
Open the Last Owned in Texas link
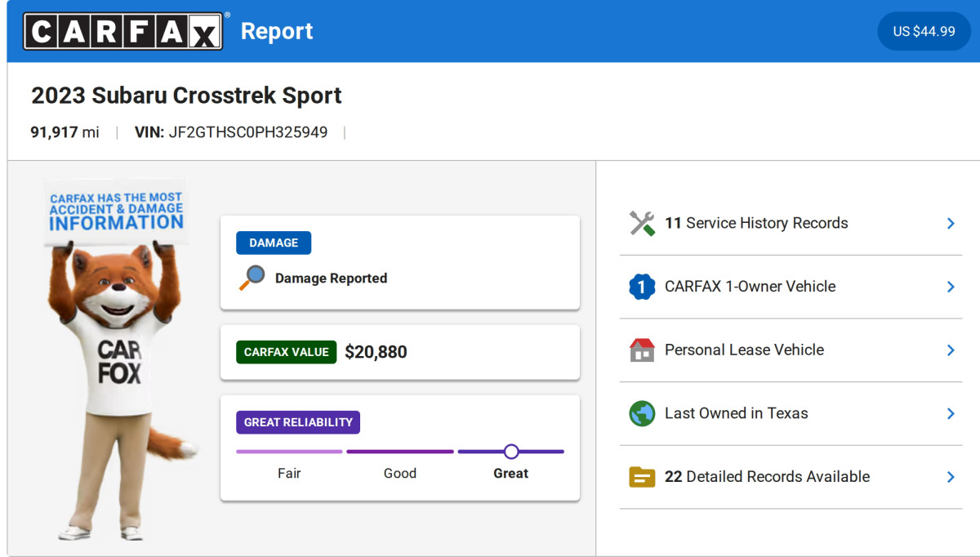[x=736, y=413]
